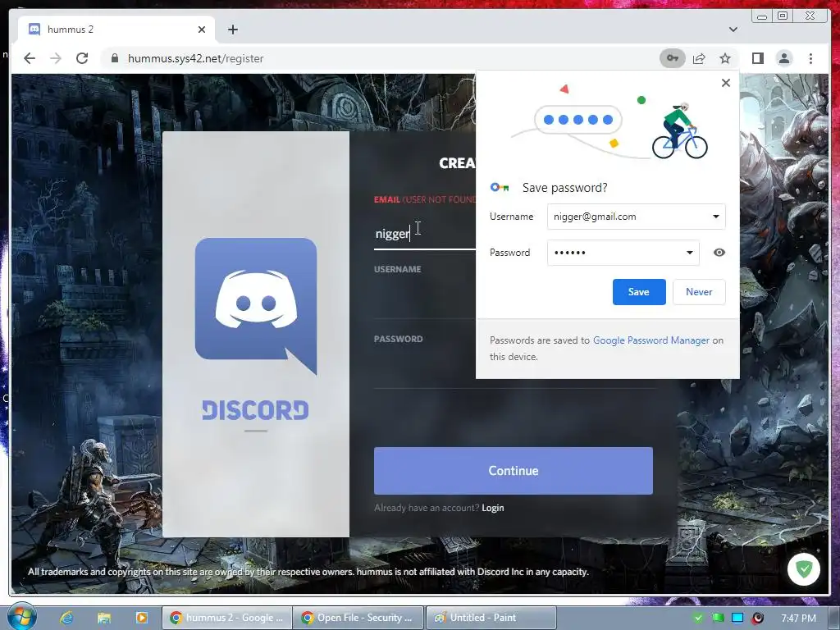Click the address bar URL text
This screenshot has width=840, height=630.
(x=195, y=58)
